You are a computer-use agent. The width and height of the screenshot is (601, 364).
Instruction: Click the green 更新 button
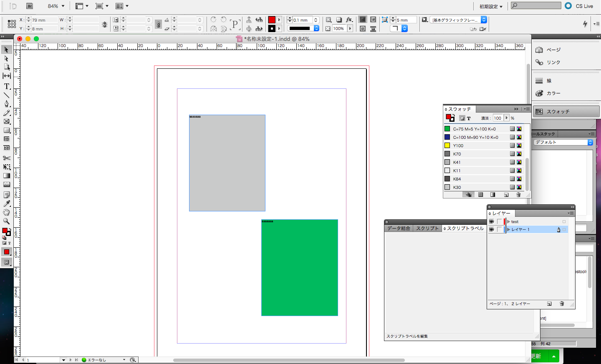(x=537, y=356)
